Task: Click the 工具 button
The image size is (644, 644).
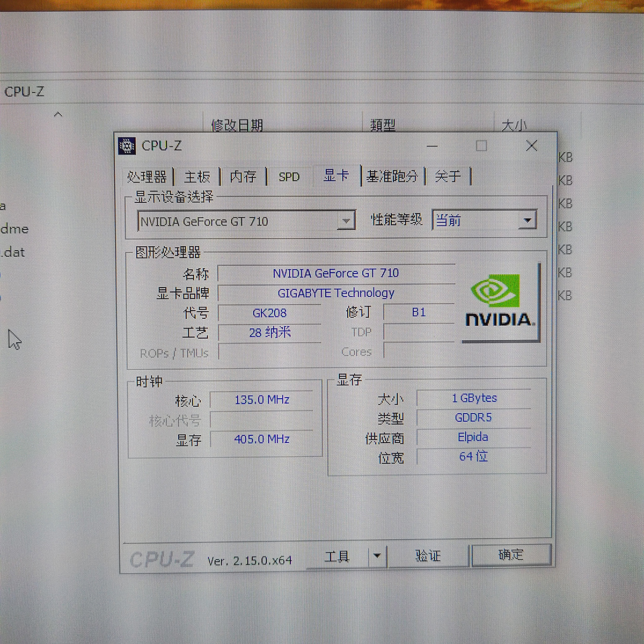Action: click(x=337, y=557)
